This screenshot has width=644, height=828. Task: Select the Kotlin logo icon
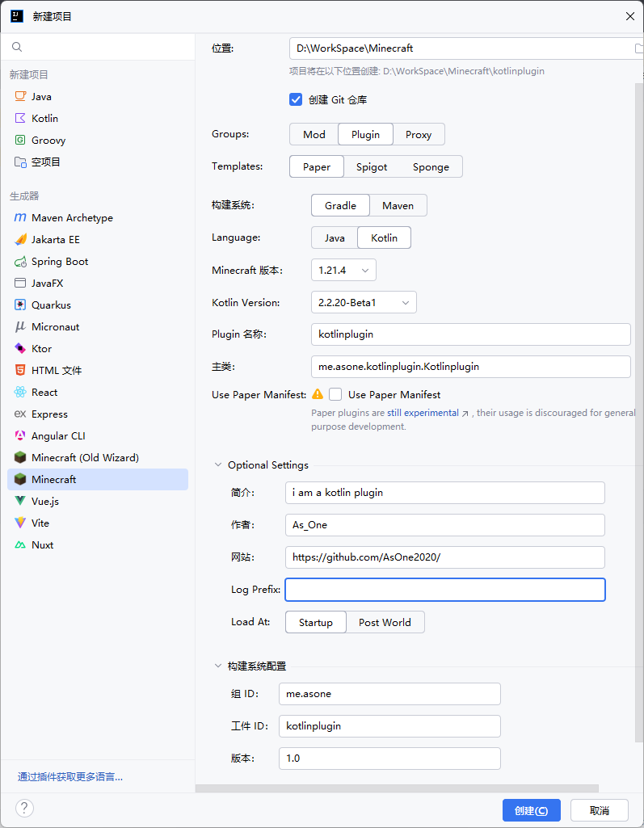click(20, 118)
